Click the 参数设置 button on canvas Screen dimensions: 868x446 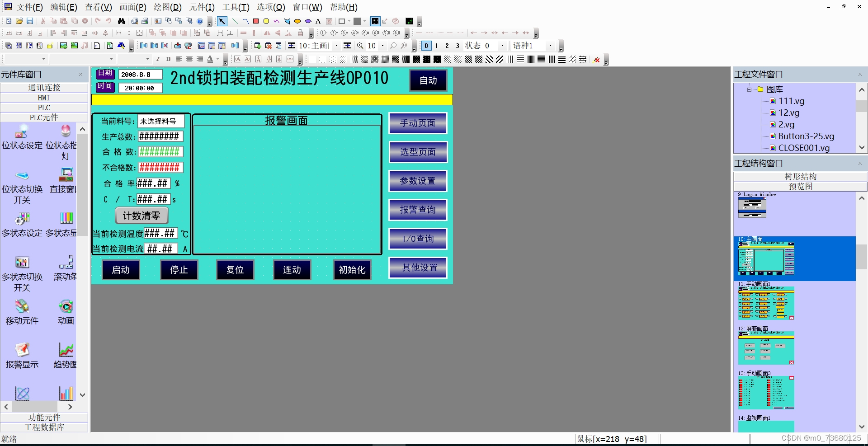418,181
